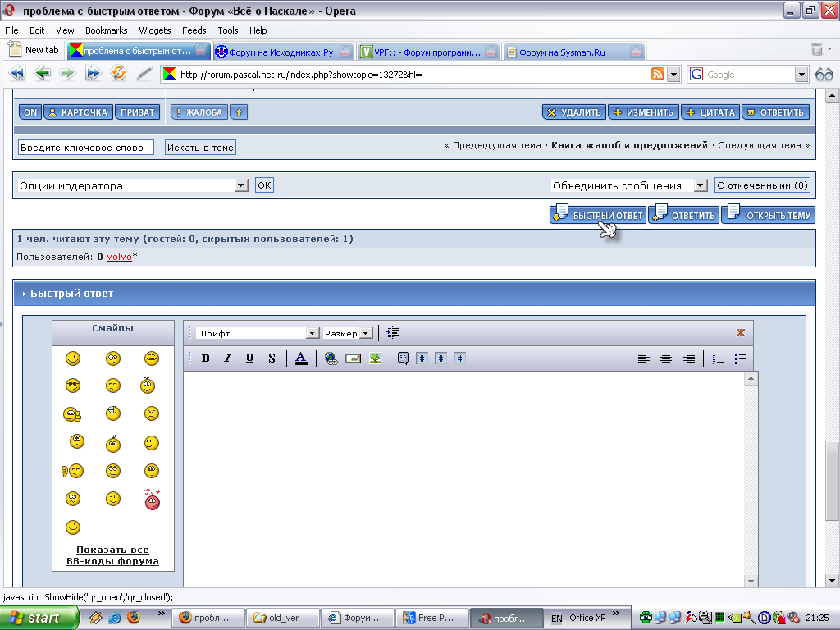Align text to the center
This screenshot has width=840, height=630.
[666, 358]
